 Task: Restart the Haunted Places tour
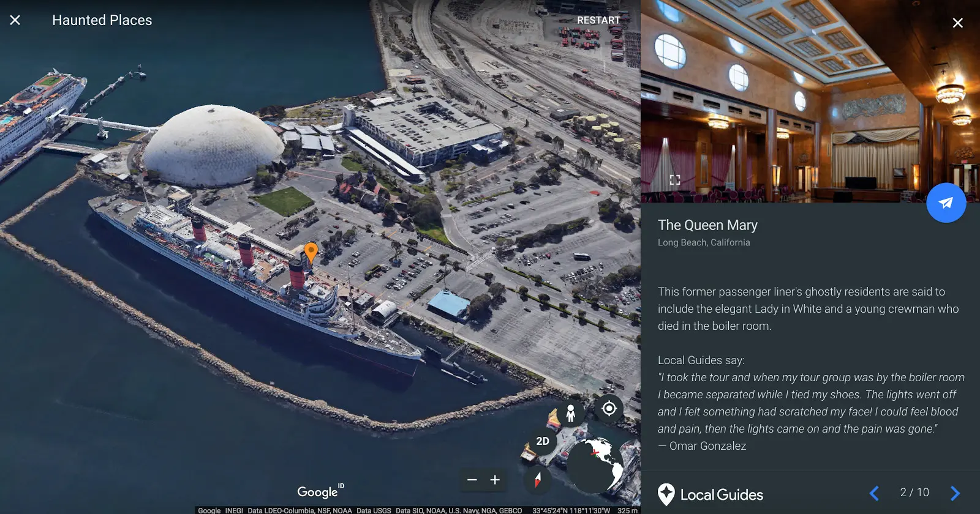[598, 20]
